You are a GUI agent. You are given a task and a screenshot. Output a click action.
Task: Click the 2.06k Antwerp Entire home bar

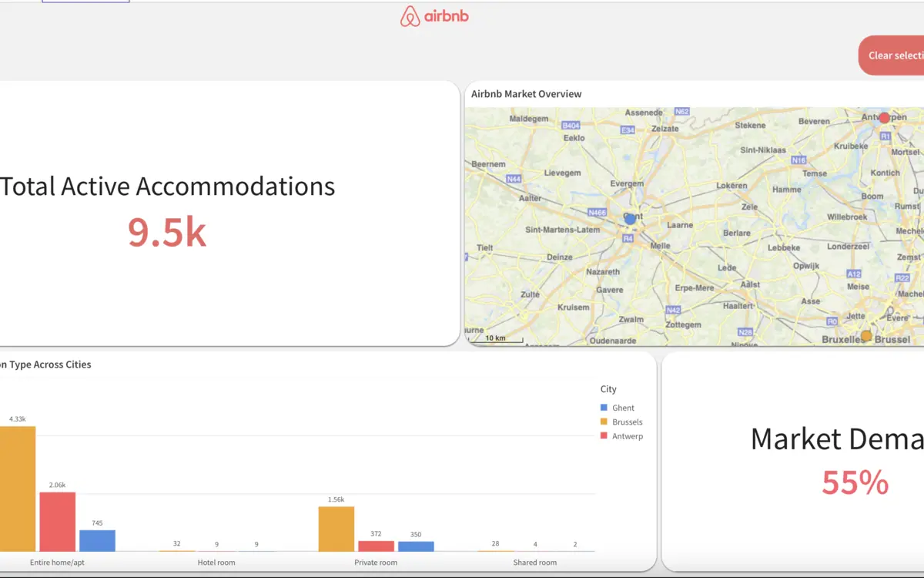point(58,522)
